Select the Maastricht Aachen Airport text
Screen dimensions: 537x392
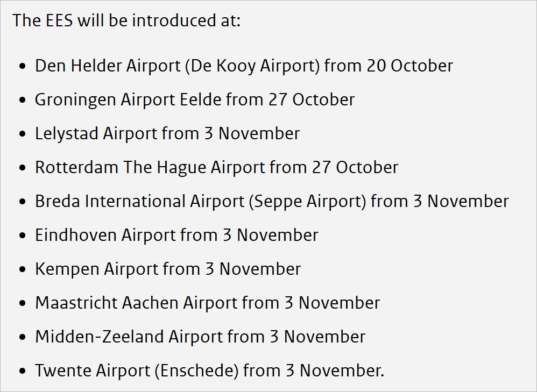207,303
